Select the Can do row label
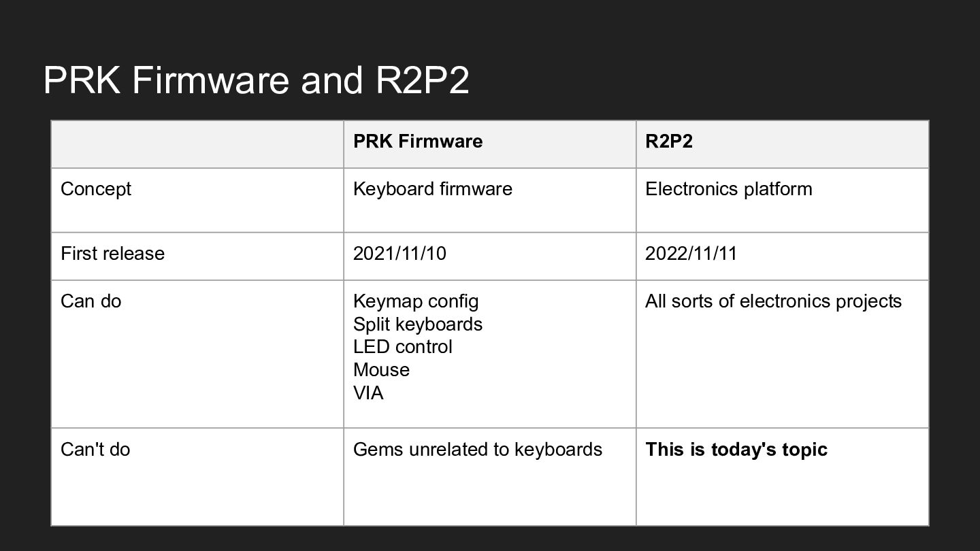Screen dimensions: 980x551 pos(91,301)
